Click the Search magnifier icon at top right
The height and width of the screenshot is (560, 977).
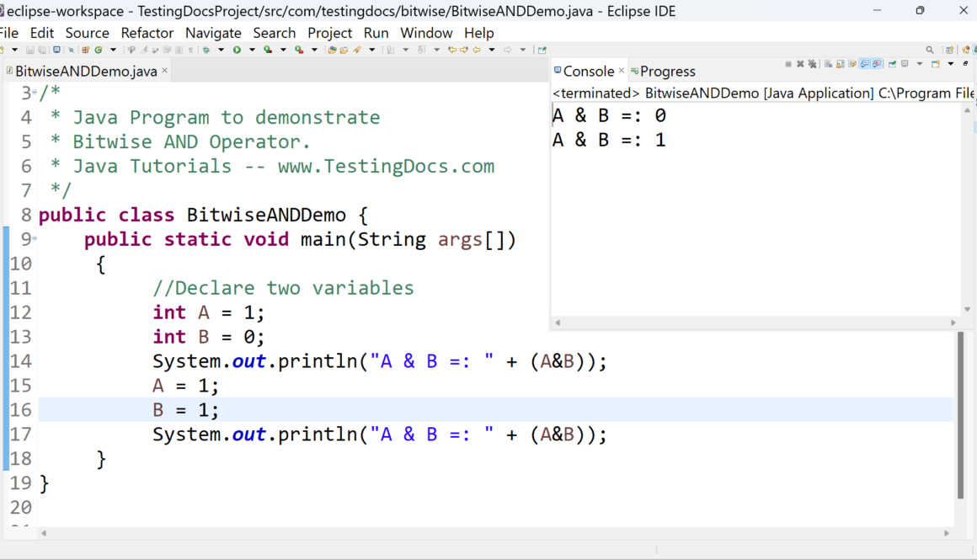(x=930, y=51)
